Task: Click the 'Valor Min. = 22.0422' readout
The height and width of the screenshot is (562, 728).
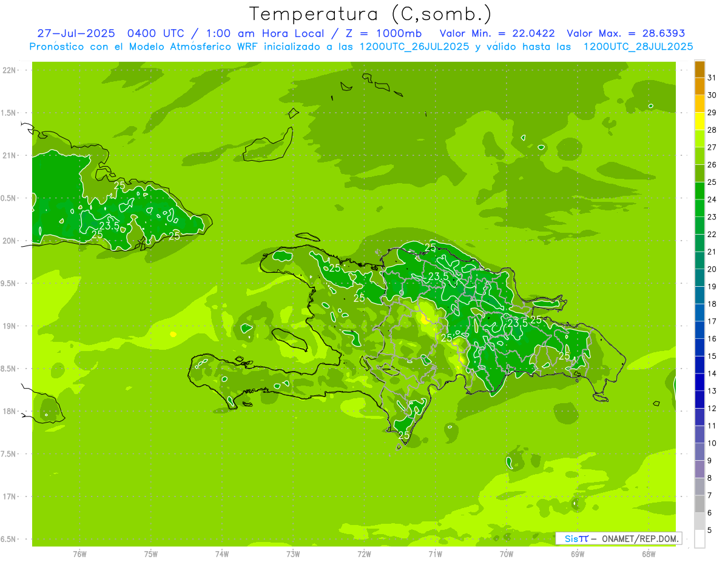Action: pos(497,33)
